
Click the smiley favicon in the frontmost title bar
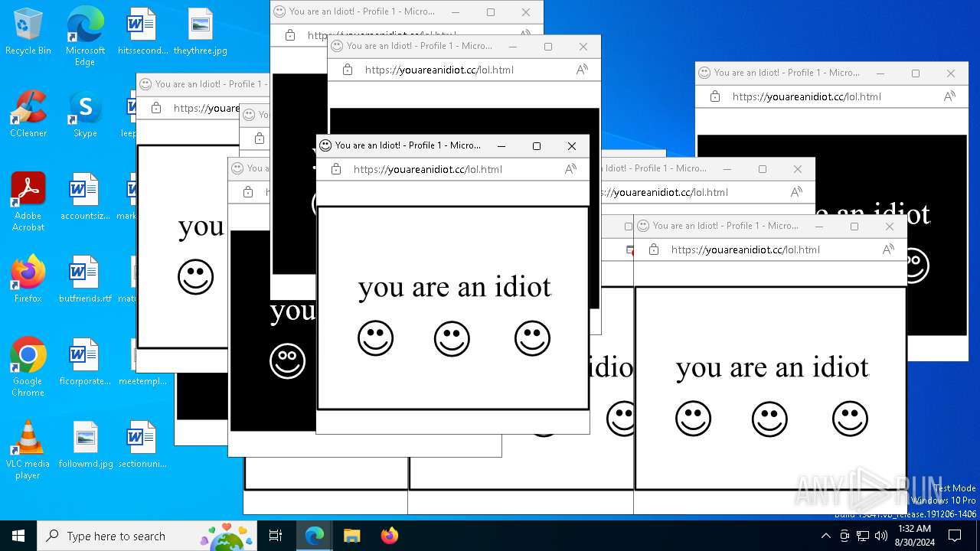[x=325, y=145]
